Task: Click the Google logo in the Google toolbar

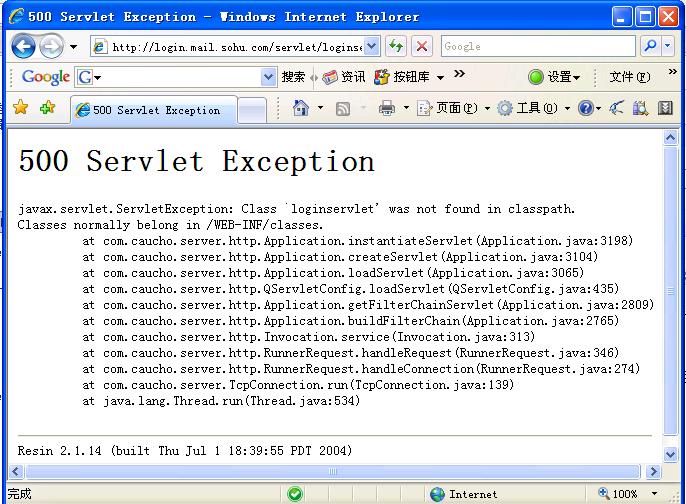Action: click(x=46, y=77)
